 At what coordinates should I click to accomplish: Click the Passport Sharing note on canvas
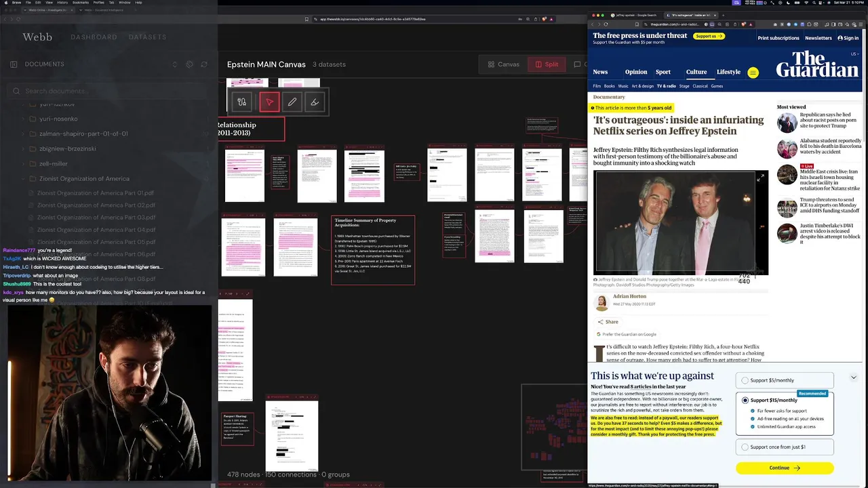[237, 429]
